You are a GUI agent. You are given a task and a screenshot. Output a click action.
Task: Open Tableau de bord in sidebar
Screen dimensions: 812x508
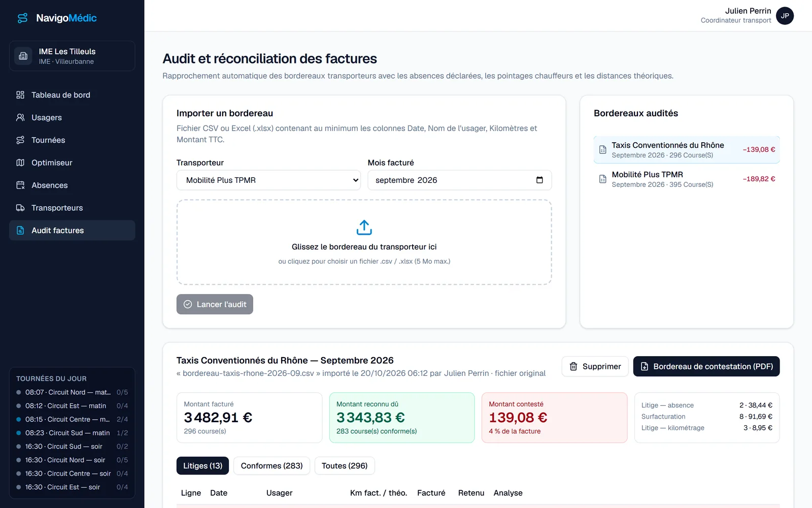pyautogui.click(x=72, y=95)
